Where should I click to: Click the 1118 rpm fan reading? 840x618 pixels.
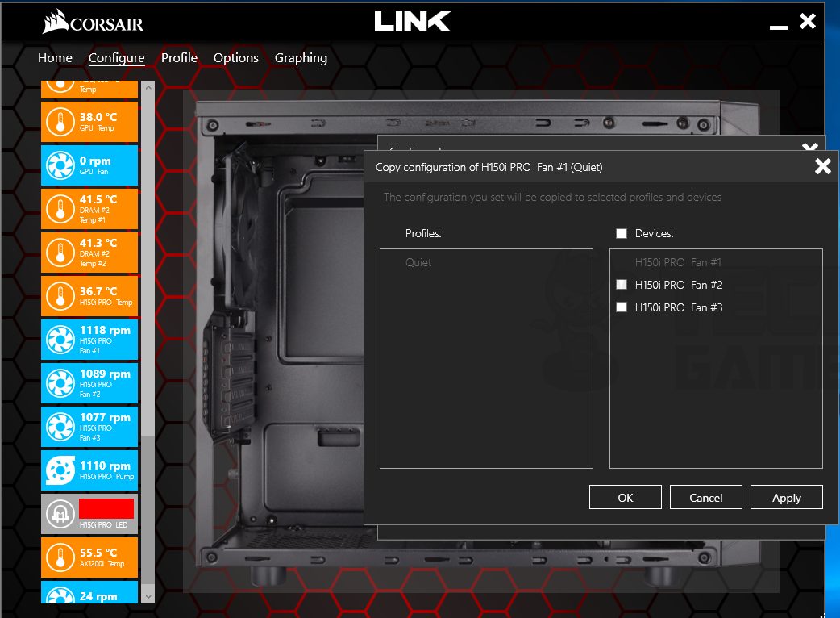click(105, 330)
